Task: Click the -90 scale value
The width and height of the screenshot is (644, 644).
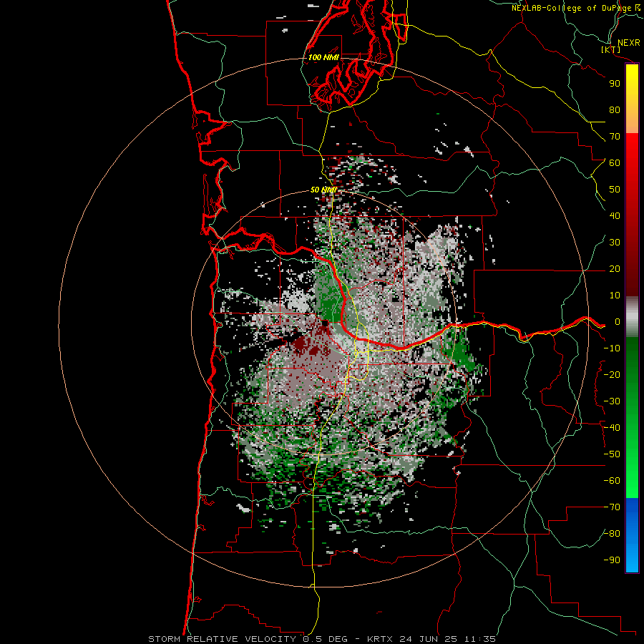Action: [612, 560]
